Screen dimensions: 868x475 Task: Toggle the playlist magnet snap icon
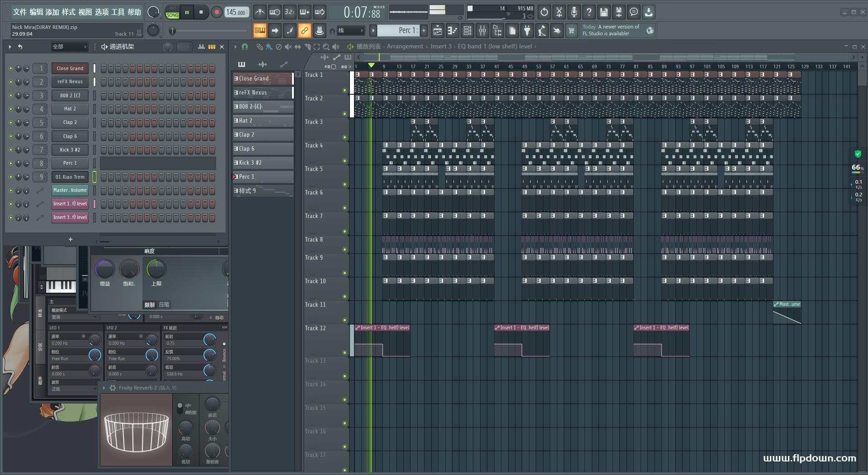(245, 47)
